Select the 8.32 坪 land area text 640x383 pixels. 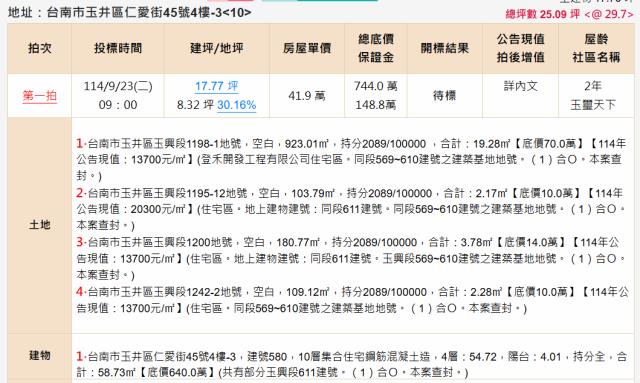[195, 105]
